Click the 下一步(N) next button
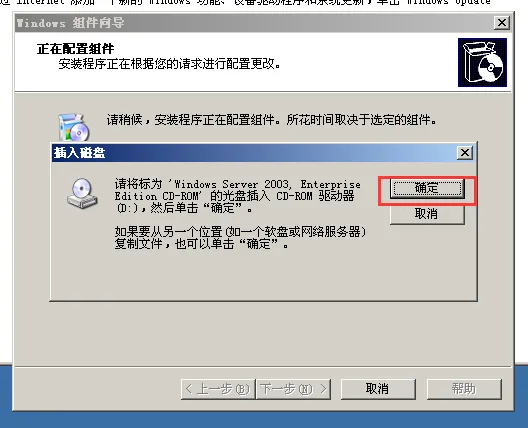 tap(293, 389)
